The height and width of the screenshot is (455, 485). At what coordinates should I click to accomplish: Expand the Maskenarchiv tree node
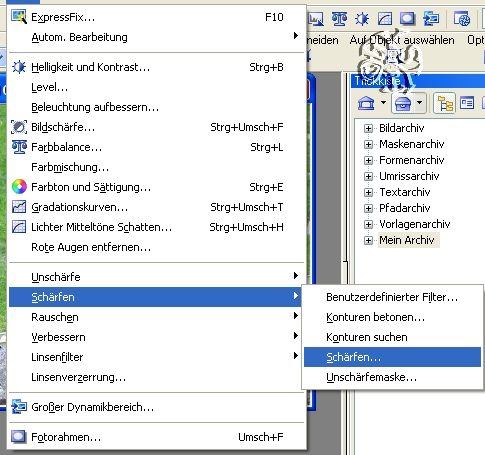point(368,144)
